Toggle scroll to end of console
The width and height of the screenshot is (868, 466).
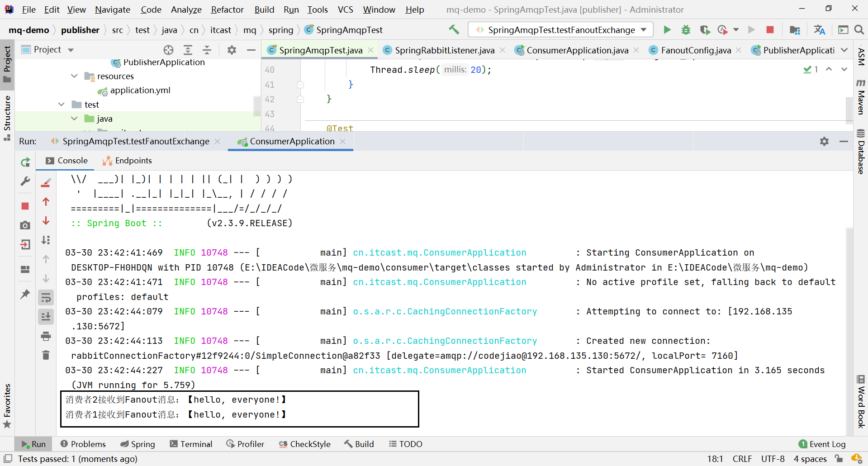46,317
